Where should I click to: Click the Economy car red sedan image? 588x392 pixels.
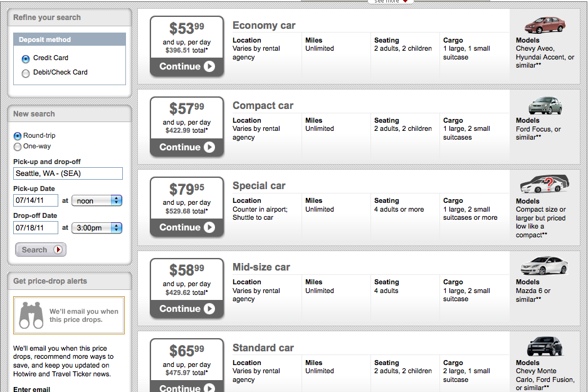(545, 25)
